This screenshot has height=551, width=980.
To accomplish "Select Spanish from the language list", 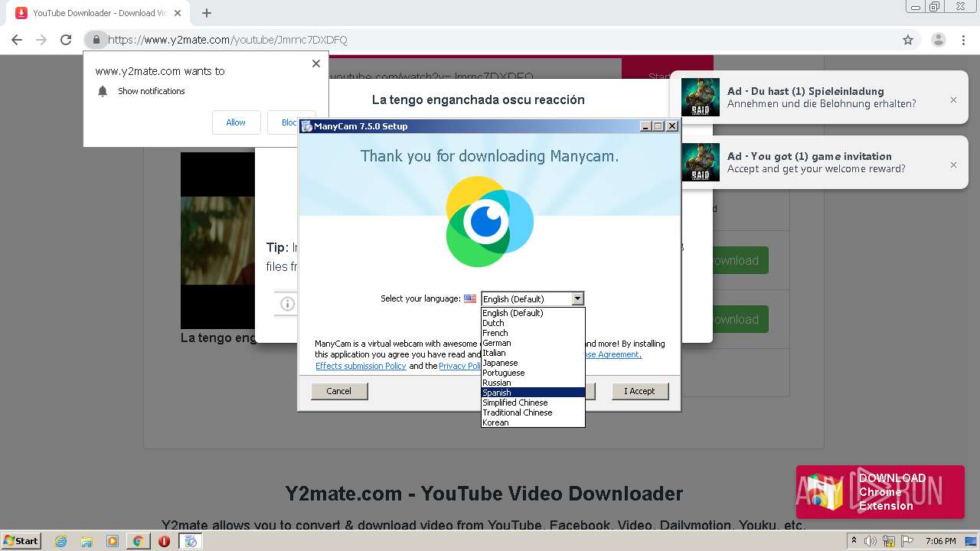I will pyautogui.click(x=533, y=393).
